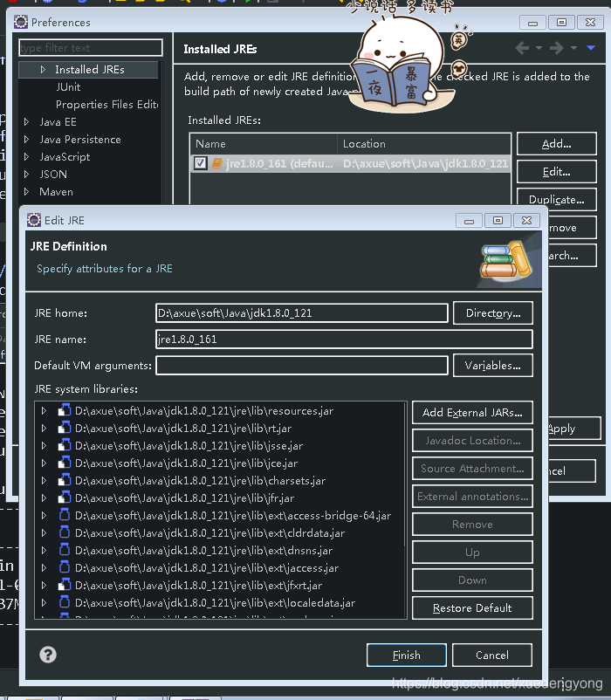Click the Variables... button

click(492, 365)
